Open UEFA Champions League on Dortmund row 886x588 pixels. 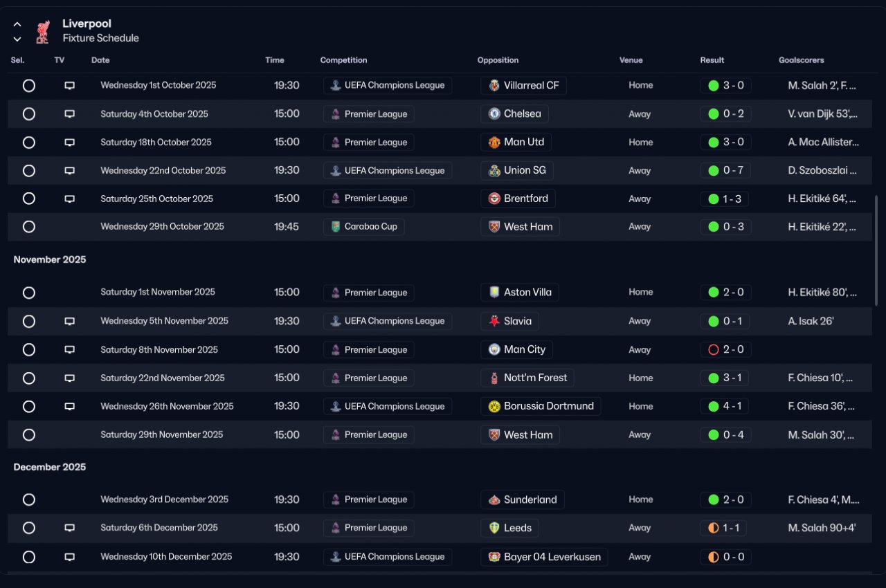coord(388,407)
